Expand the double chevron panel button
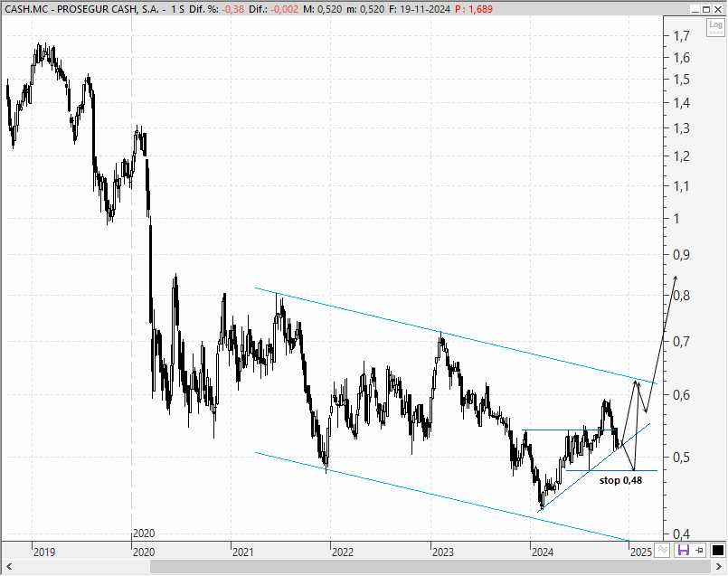Screen dimensions: 728x576 tap(663, 550)
